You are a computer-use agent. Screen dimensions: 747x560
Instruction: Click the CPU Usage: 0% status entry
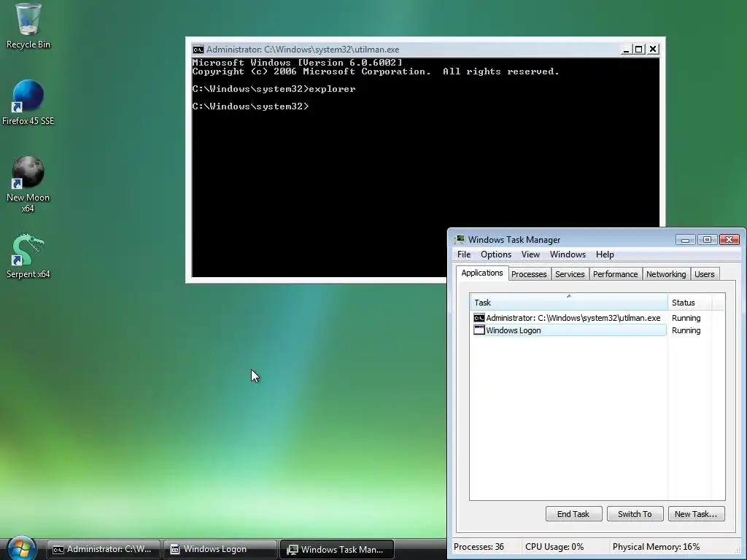pos(554,547)
